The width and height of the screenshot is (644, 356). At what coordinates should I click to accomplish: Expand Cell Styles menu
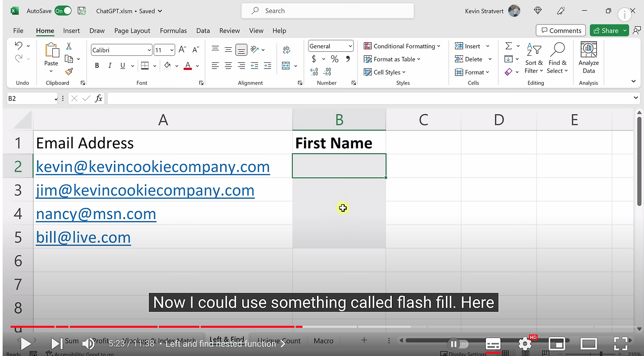coord(385,72)
